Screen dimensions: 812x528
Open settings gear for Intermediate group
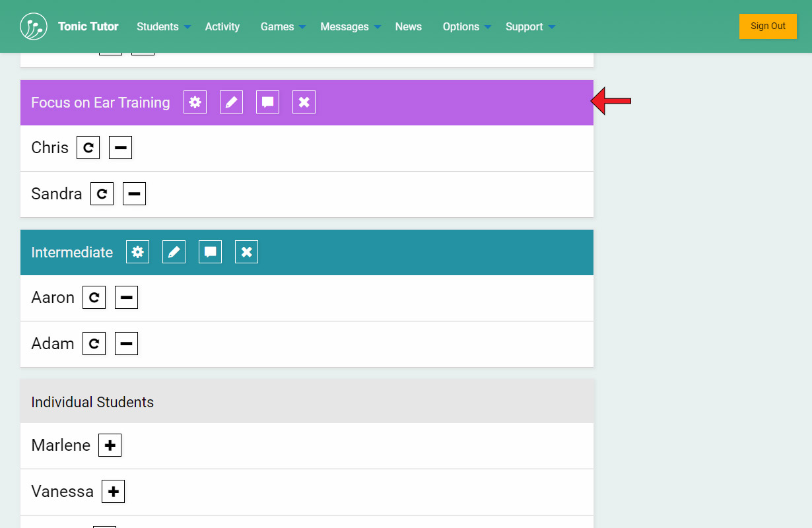tap(137, 252)
